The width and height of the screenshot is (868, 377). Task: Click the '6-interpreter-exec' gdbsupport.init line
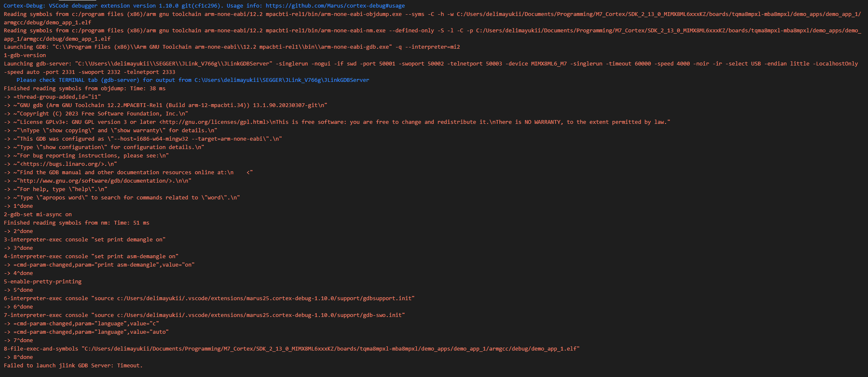209,298
